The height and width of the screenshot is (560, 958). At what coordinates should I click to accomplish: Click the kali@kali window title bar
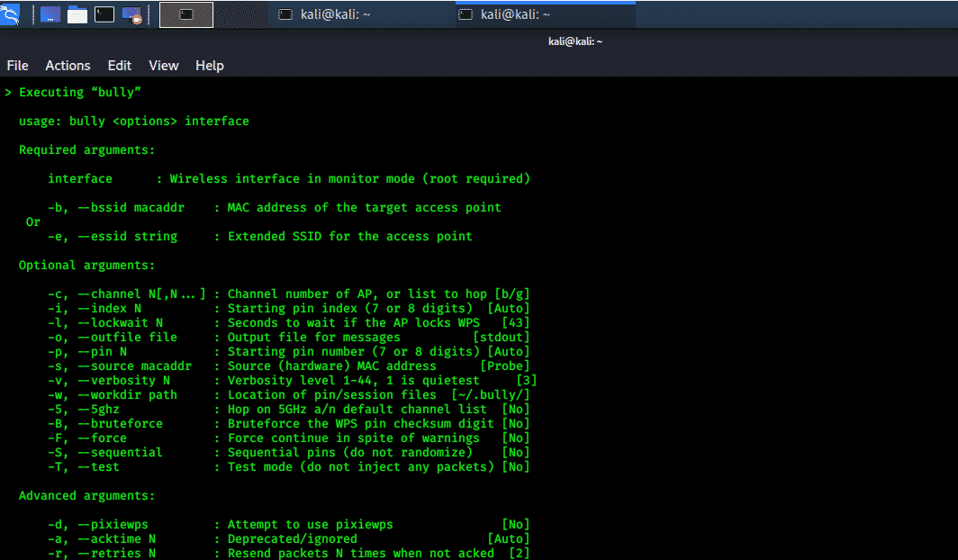574,41
